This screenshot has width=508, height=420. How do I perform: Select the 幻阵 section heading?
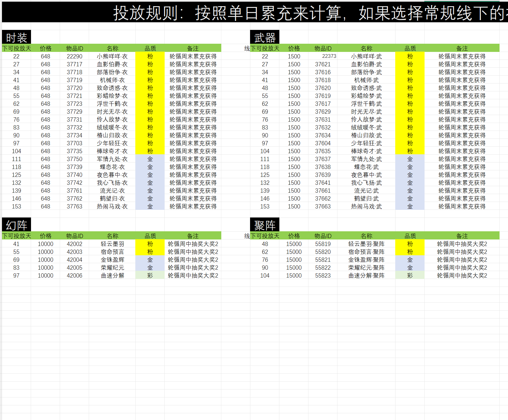(x=16, y=225)
